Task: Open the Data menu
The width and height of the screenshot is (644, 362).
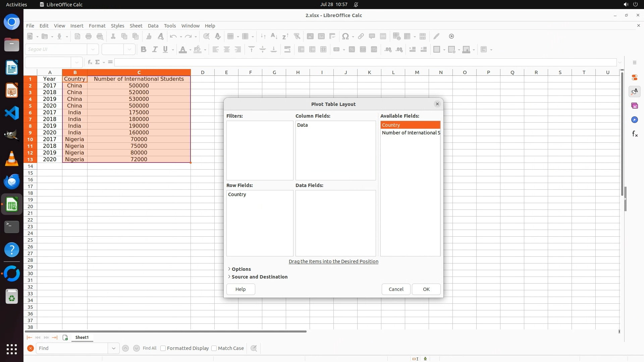Action: 153,26
